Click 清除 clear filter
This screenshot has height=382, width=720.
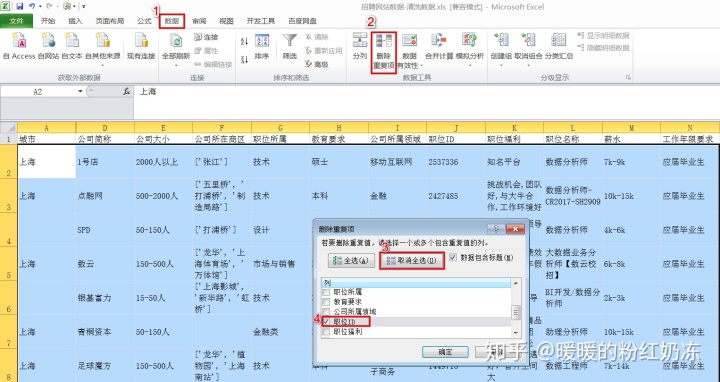(316, 37)
